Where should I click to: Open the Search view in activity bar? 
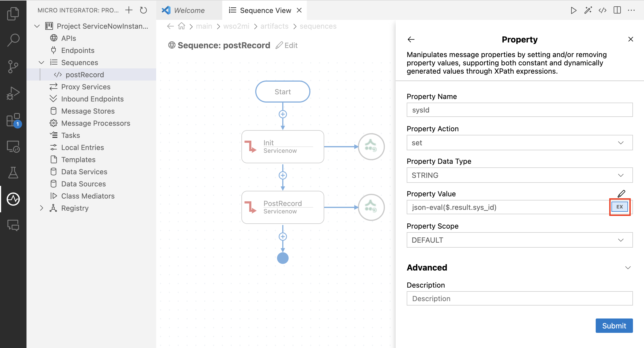pyautogui.click(x=13, y=40)
